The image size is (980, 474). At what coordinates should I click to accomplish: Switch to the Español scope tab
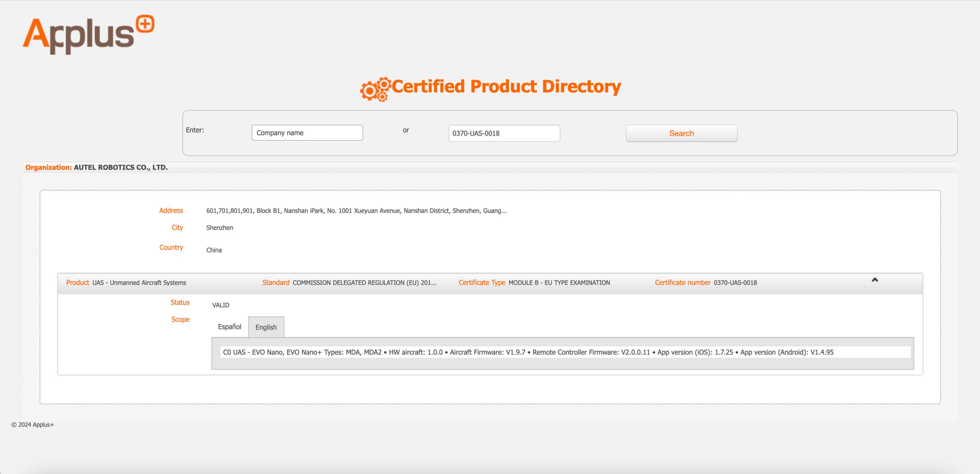tap(230, 327)
